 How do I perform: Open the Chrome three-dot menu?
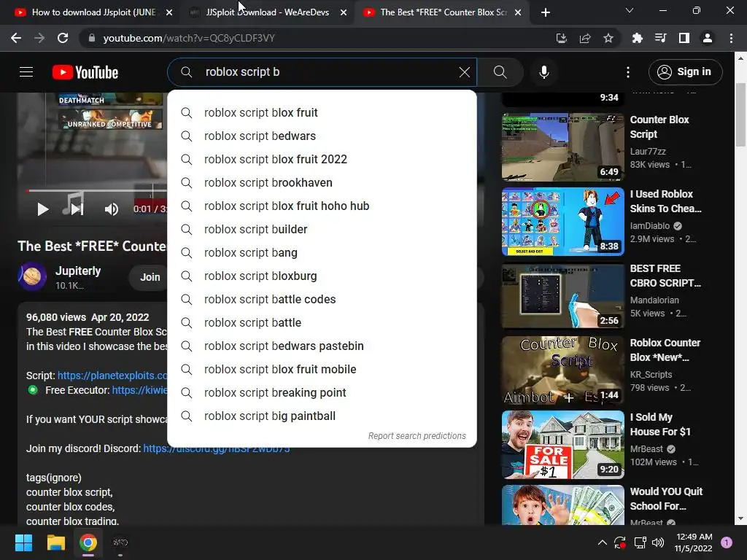pyautogui.click(x=731, y=38)
